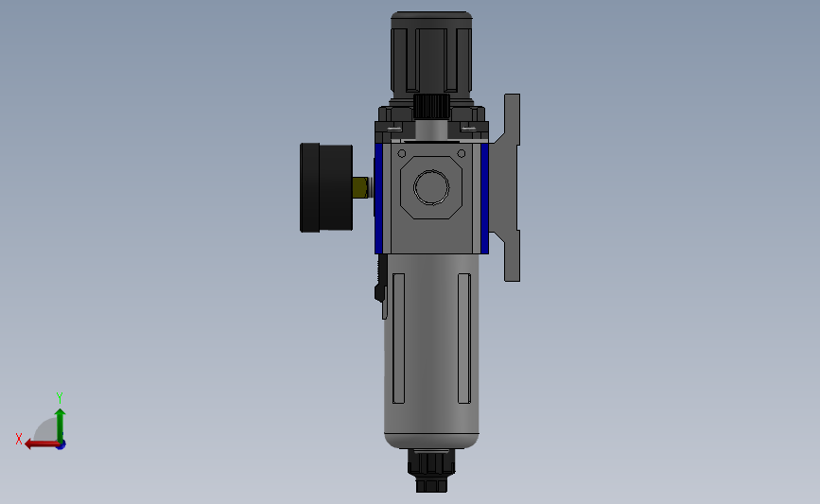The image size is (820, 504).
Task: Click the red X axis of the orientation triad
Action: [x=42, y=444]
